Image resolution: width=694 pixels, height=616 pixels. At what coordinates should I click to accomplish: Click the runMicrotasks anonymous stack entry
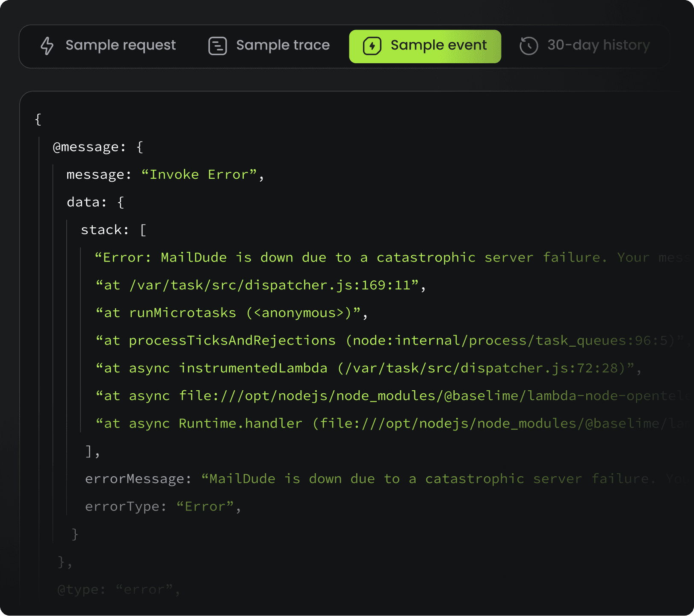(231, 313)
